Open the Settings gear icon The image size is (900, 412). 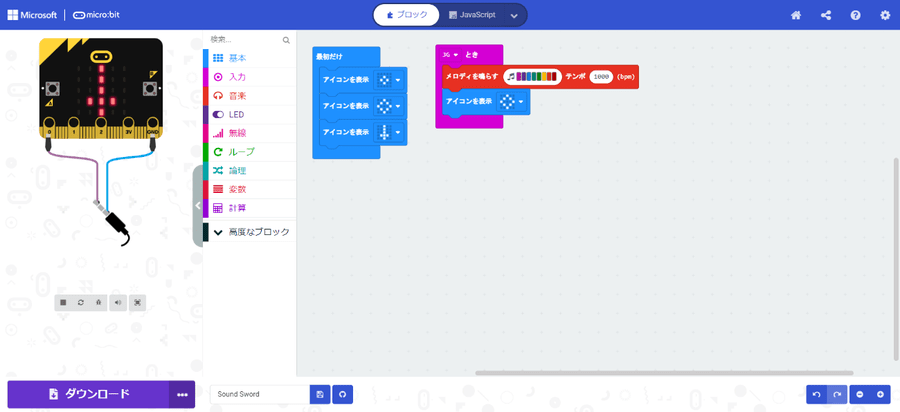tap(885, 15)
